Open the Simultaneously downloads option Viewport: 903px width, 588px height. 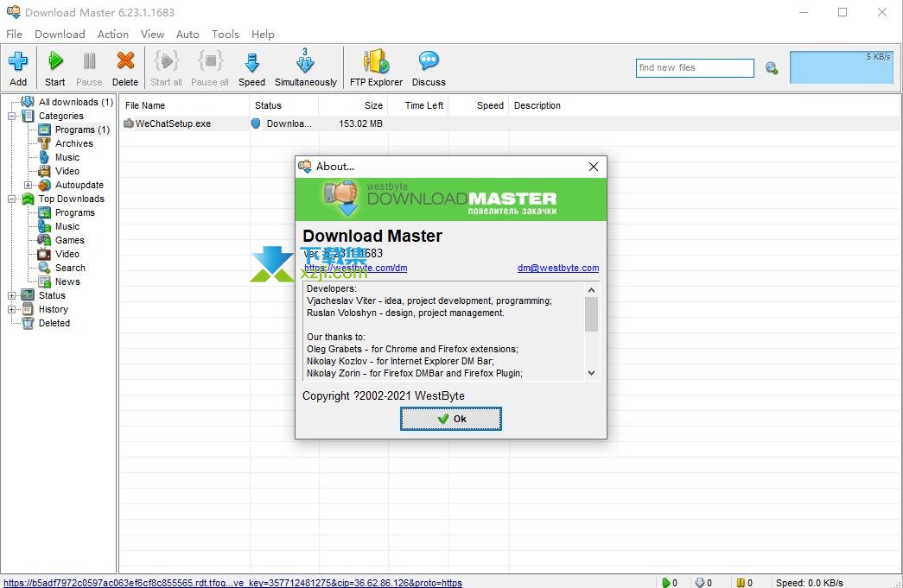click(306, 67)
